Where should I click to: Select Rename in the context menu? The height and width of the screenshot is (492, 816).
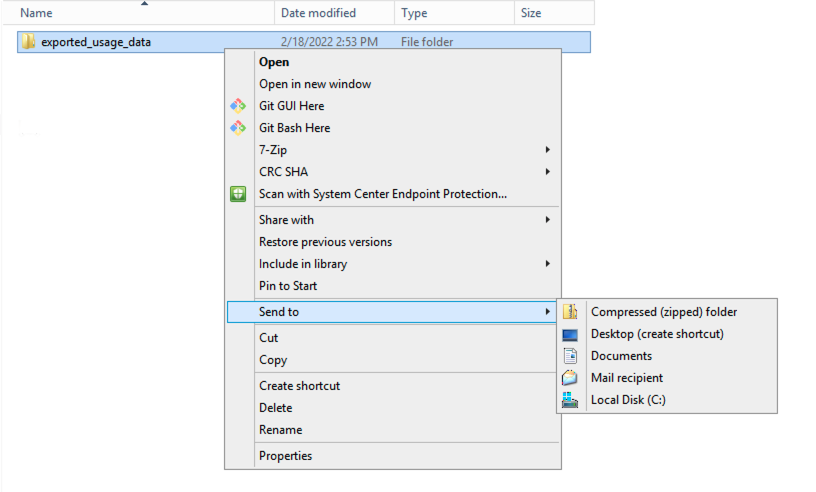point(280,430)
